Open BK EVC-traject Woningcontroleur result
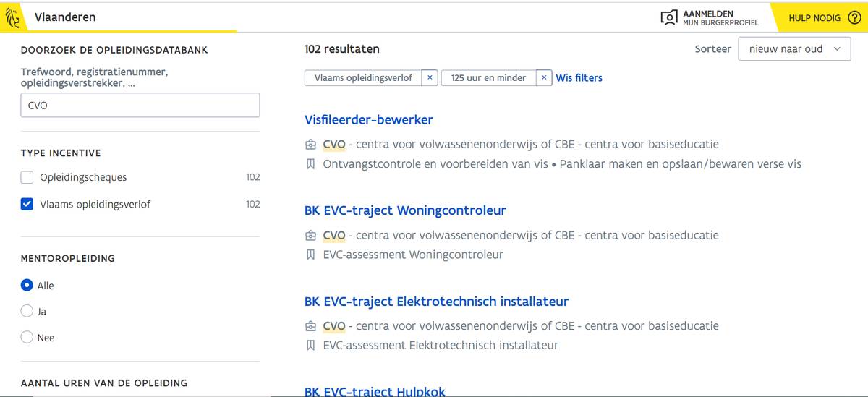868x397 pixels. 405,211
